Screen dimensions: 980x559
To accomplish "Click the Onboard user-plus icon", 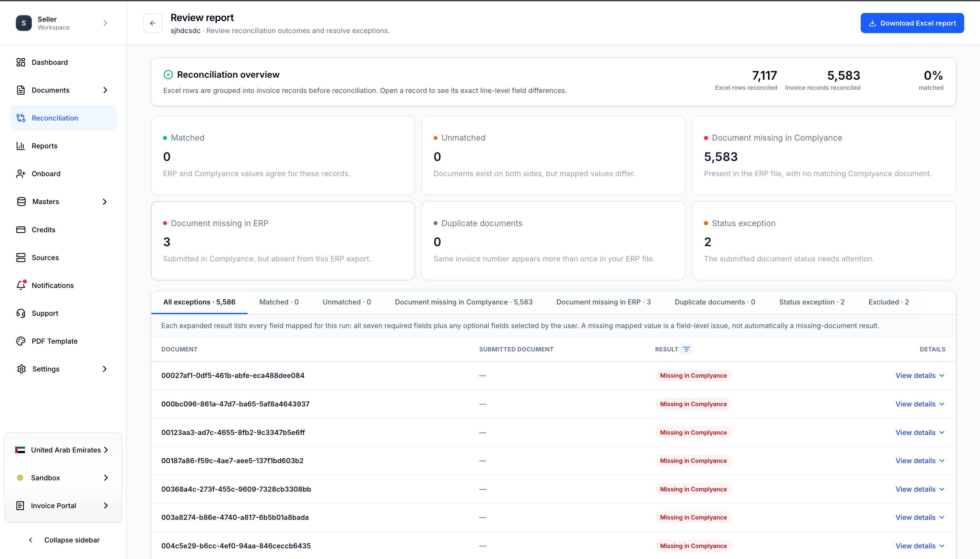I will click(x=21, y=174).
